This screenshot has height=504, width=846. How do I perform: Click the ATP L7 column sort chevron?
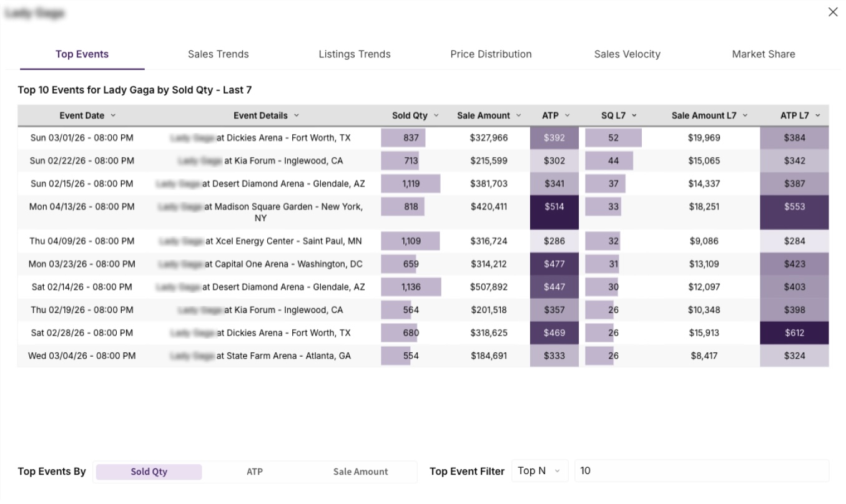pos(817,115)
